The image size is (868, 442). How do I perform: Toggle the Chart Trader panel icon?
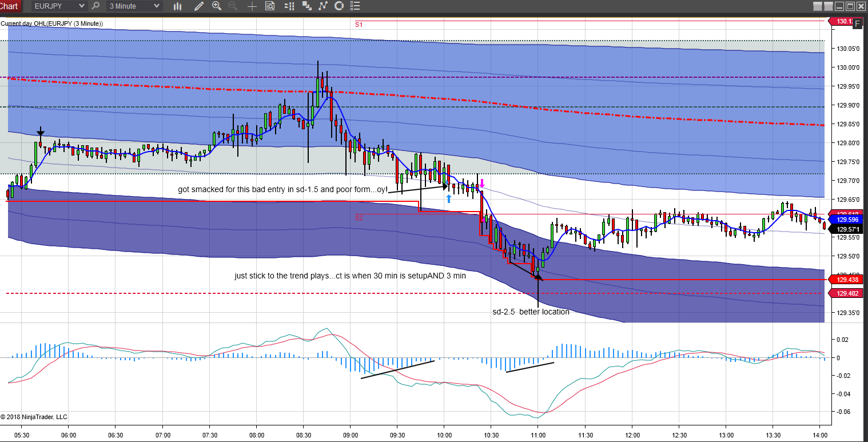coord(289,6)
